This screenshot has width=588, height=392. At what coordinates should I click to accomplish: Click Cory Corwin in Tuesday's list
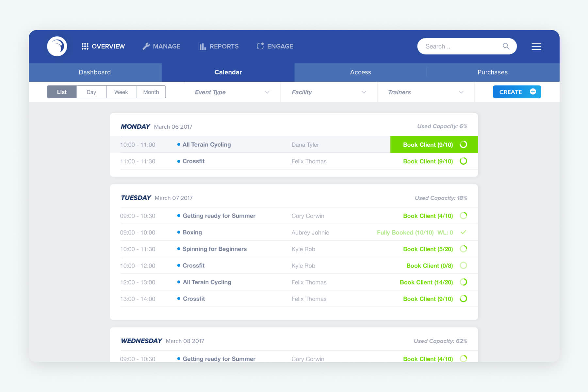(x=308, y=216)
